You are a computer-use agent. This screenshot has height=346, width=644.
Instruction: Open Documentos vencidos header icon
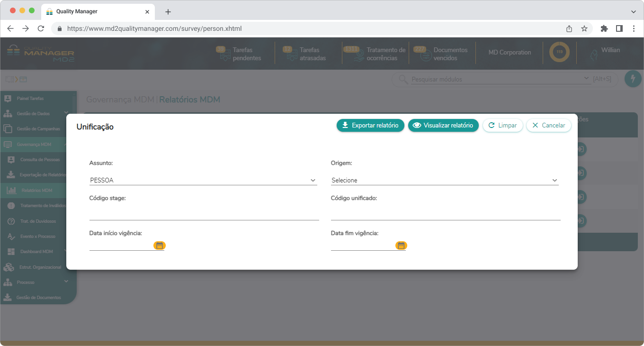click(x=424, y=54)
